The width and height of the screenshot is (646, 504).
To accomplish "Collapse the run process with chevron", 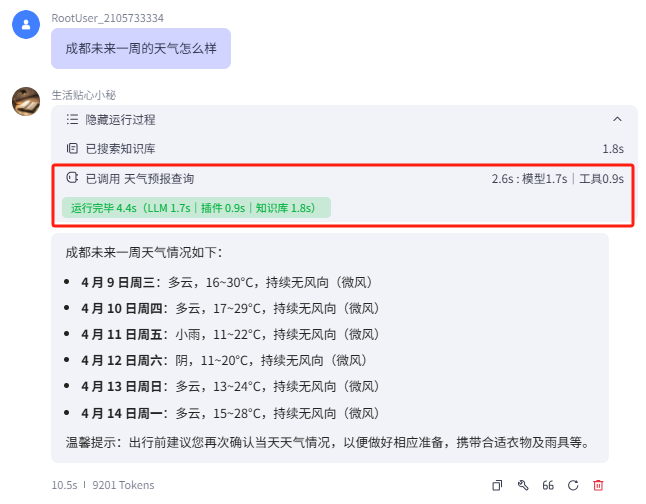I will tap(617, 119).
